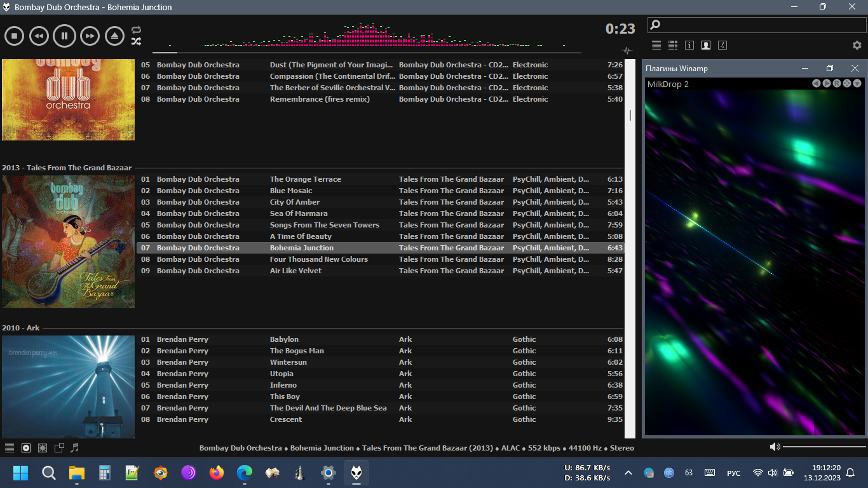Screen dimensions: 868x488
Task: Pause the current track
Action: 64,36
